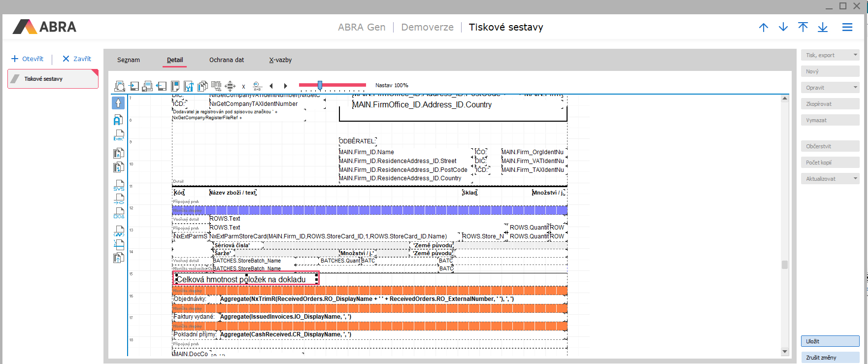Discard changes with Zrušit změny button
Viewport: 868px width, 364px height.
[830, 358]
